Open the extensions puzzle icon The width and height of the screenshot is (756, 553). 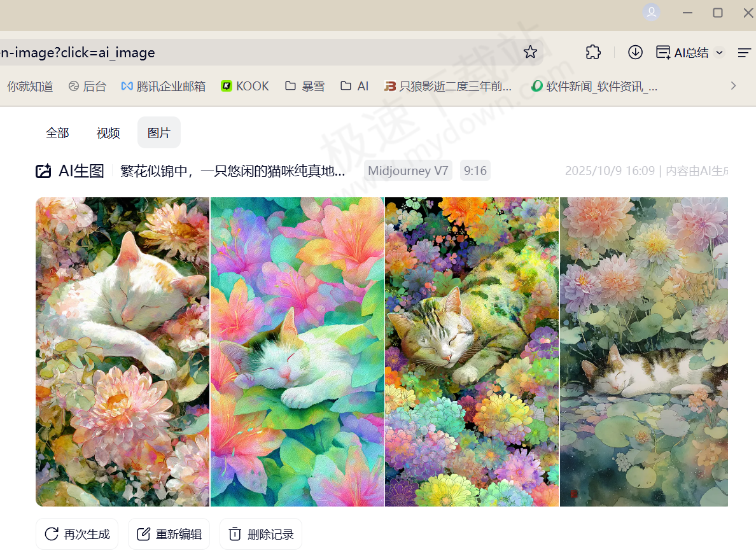click(x=593, y=52)
